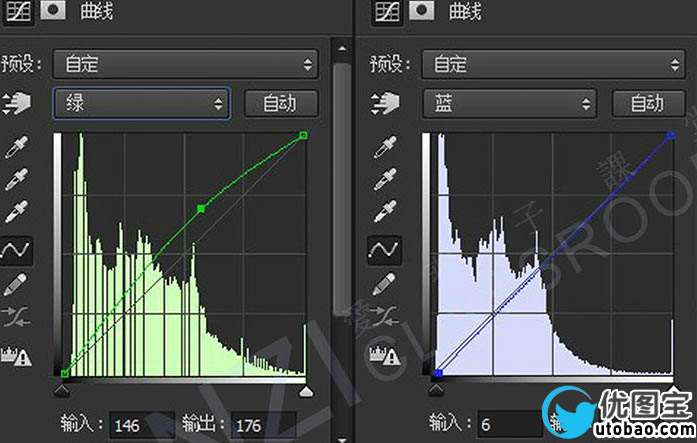
Task: Click 自动 button in green curves panel
Action: point(281,104)
